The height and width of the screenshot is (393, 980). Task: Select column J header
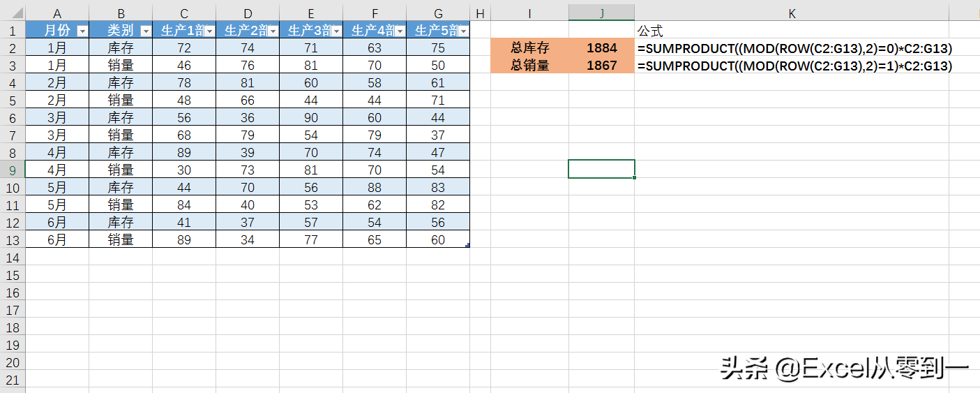[601, 13]
